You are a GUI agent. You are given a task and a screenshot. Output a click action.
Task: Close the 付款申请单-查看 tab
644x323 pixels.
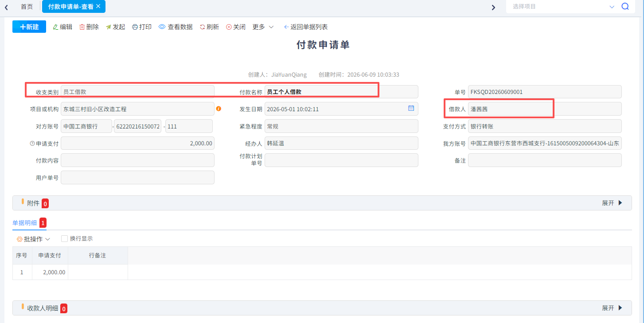[x=98, y=6]
